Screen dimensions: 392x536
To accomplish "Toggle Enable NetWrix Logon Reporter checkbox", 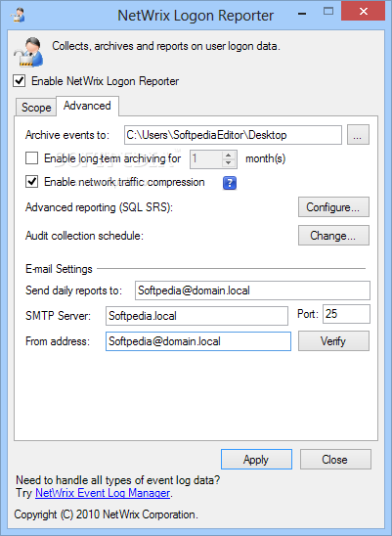I will click(x=20, y=81).
